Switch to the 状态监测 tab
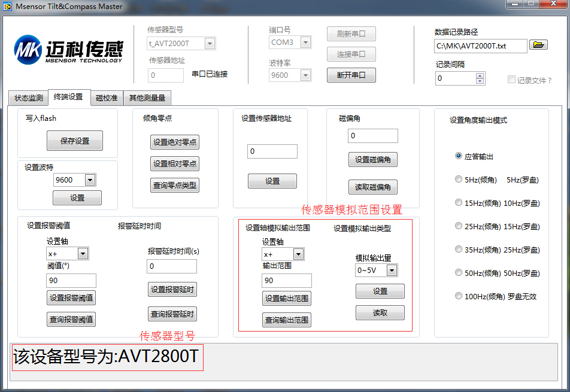 28,98
